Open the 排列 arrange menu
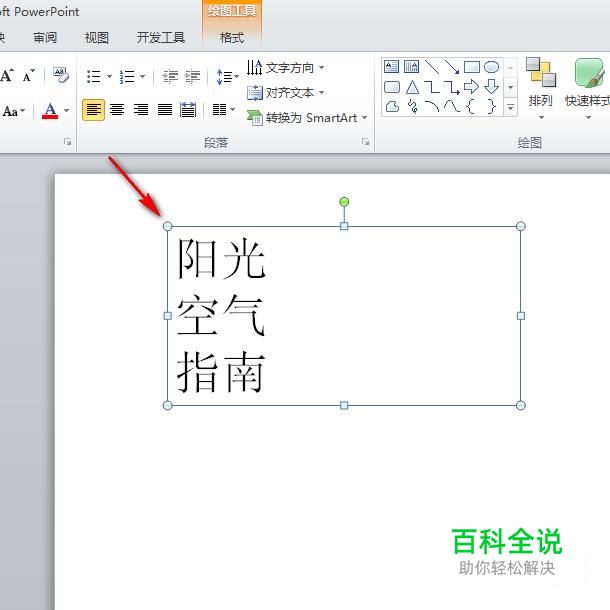This screenshot has height=610, width=610. point(541,89)
